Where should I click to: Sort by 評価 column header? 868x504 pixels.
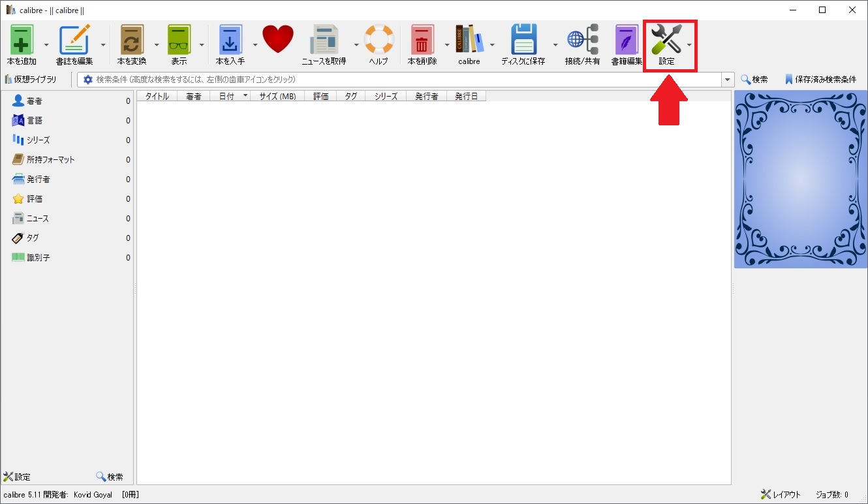pyautogui.click(x=320, y=96)
